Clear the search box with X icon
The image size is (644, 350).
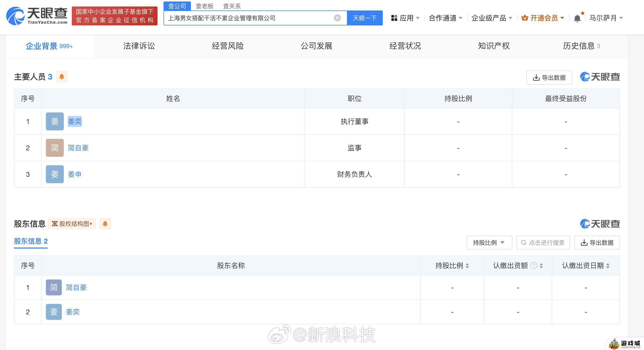tap(337, 18)
